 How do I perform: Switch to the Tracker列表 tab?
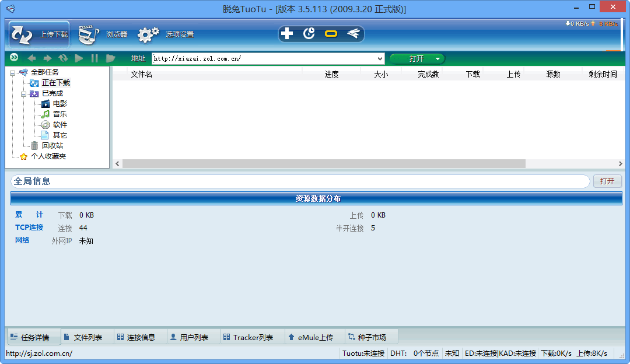click(253, 337)
